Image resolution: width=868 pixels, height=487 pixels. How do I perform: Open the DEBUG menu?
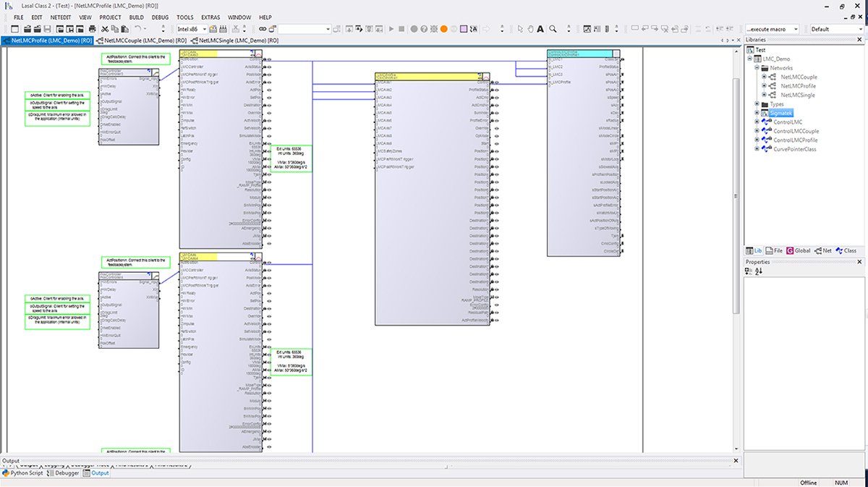coord(160,17)
